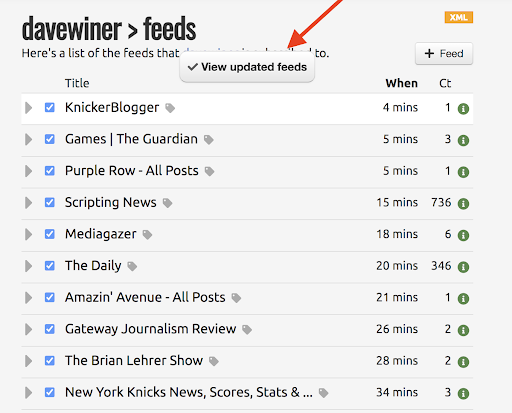Toggle the Scripting News checkbox
Viewport: 512px width, 413px height.
(50, 202)
